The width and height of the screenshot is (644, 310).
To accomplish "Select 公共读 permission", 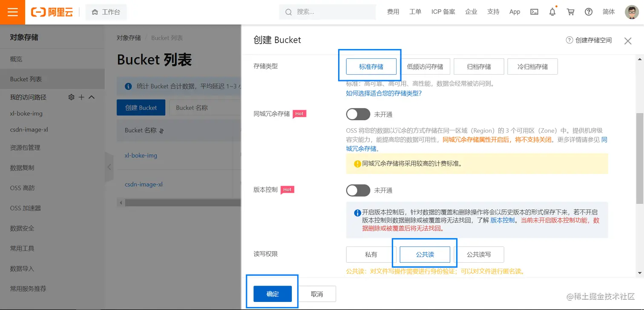I will pos(425,255).
